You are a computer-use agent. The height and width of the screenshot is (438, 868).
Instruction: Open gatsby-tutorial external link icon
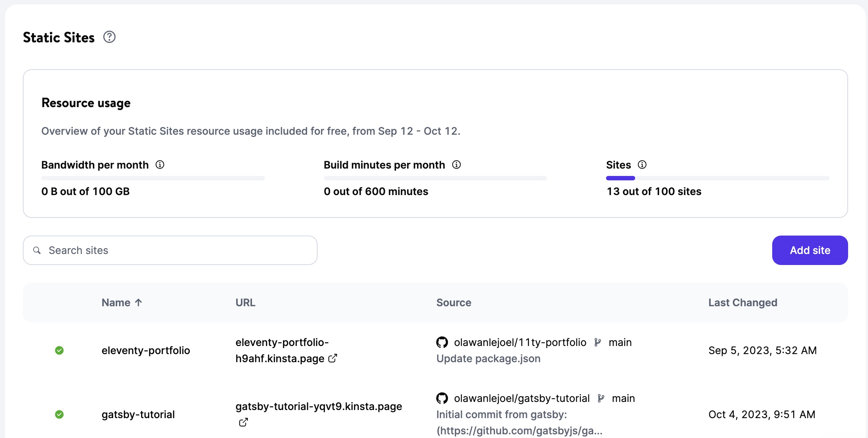(243, 422)
